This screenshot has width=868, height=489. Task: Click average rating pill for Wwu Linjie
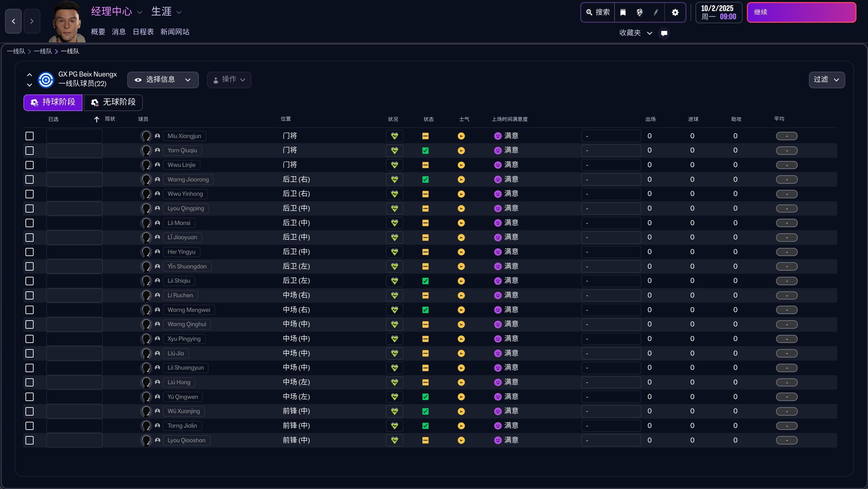[787, 165]
